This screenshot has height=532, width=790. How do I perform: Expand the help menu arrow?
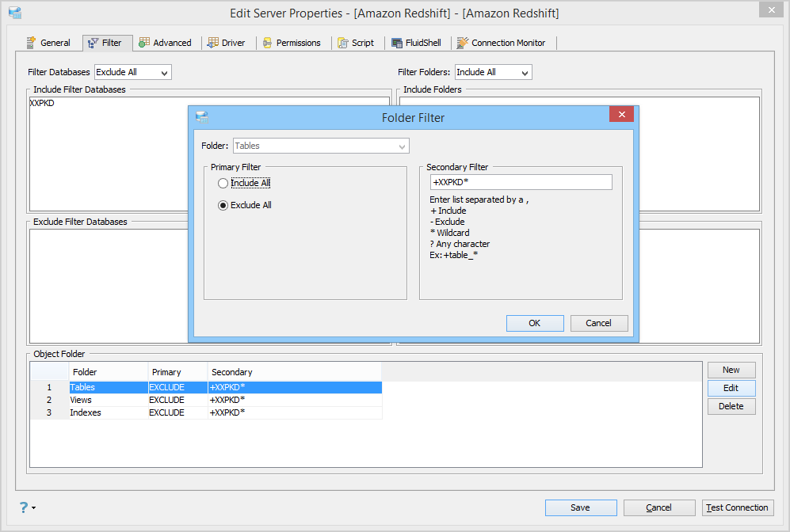pyautogui.click(x=34, y=507)
